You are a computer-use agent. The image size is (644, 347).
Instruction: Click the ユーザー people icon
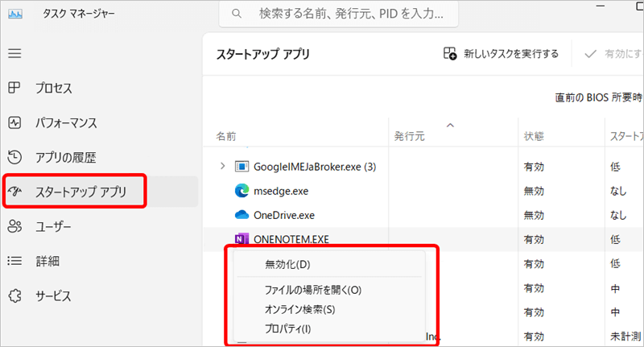pos(14,226)
